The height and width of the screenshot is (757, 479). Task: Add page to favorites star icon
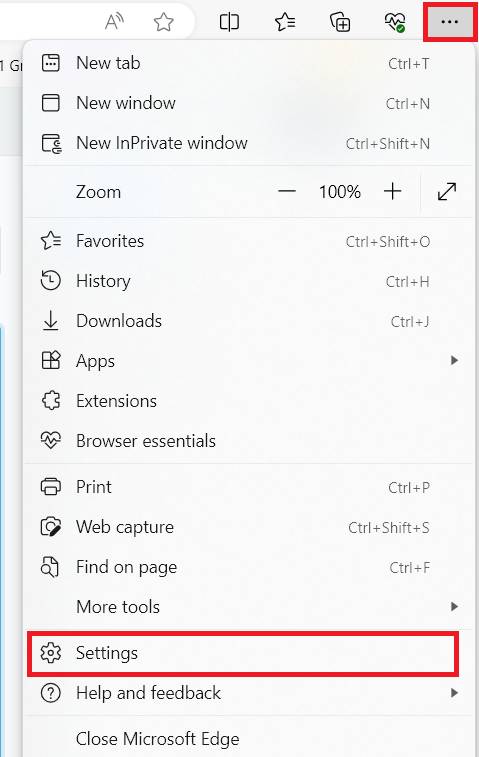pos(164,22)
